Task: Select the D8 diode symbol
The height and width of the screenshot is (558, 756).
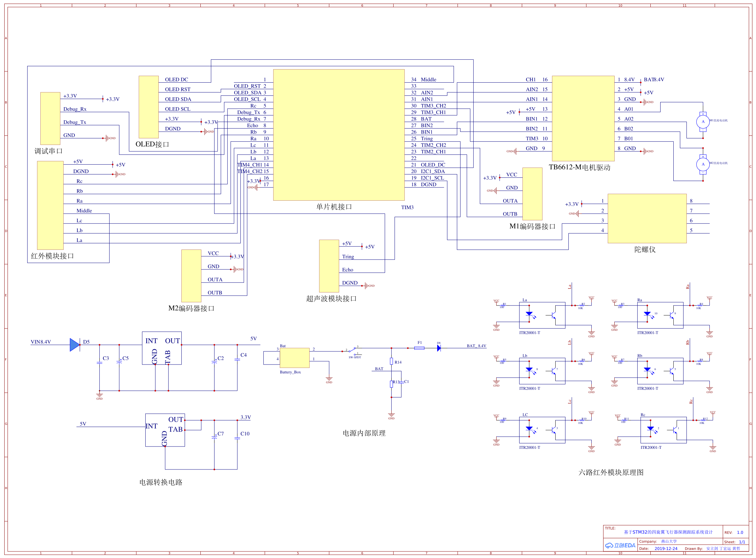Action: (x=439, y=348)
